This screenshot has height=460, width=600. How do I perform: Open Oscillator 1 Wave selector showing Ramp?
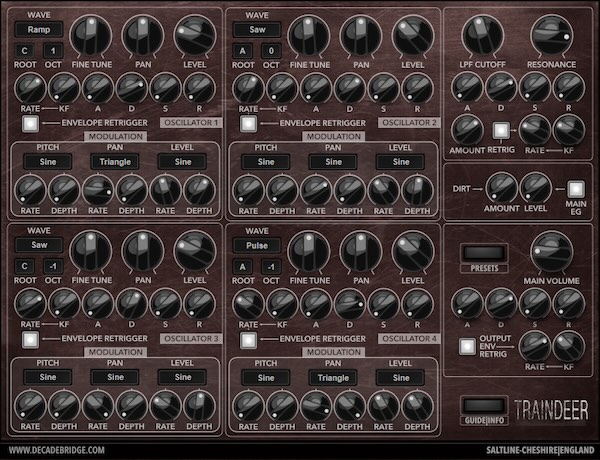[x=39, y=29]
